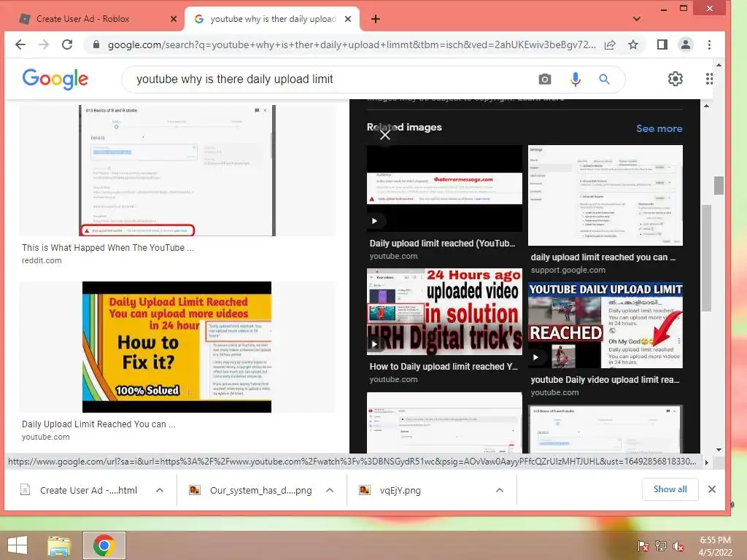
Task: Open the reddit result image thumbnail
Action: (x=177, y=171)
